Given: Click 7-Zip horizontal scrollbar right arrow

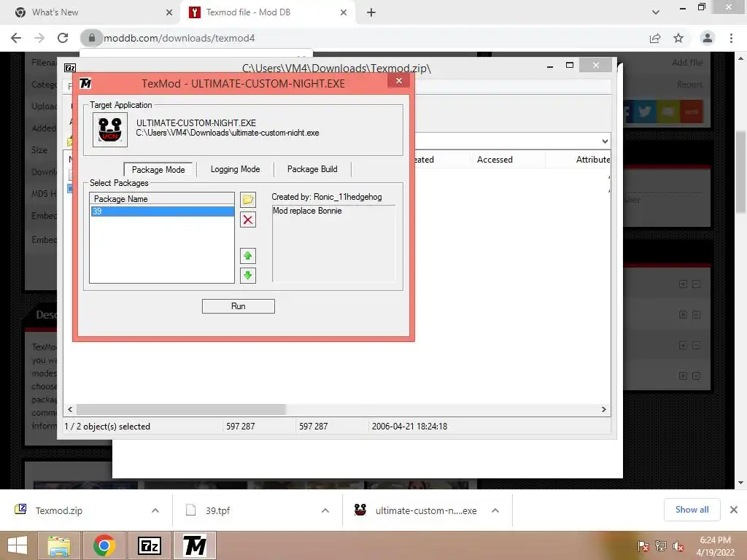Looking at the screenshot, I should (x=603, y=410).
